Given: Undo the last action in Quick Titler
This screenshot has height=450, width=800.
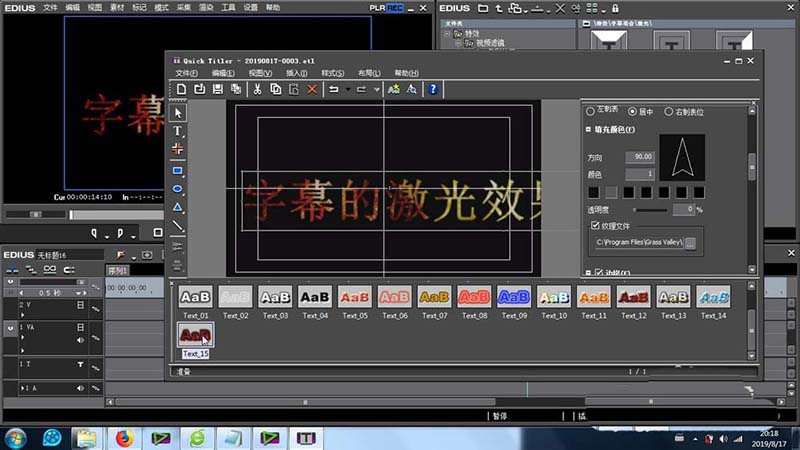Looking at the screenshot, I should [334, 89].
